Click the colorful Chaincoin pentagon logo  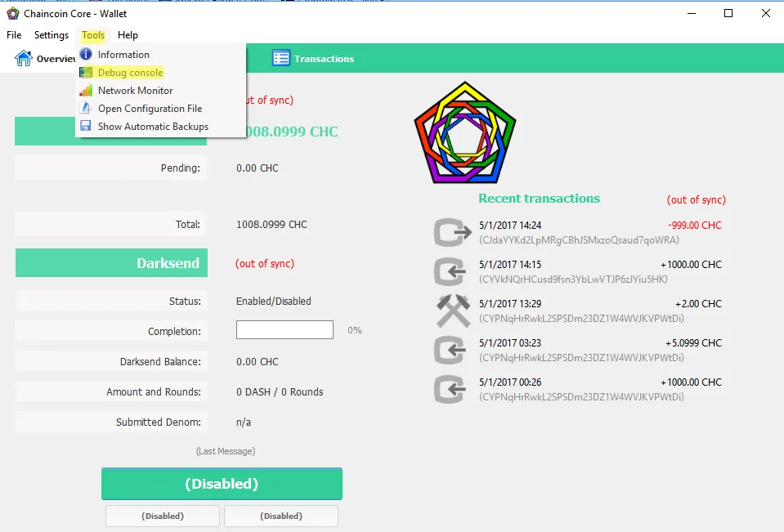[465, 132]
